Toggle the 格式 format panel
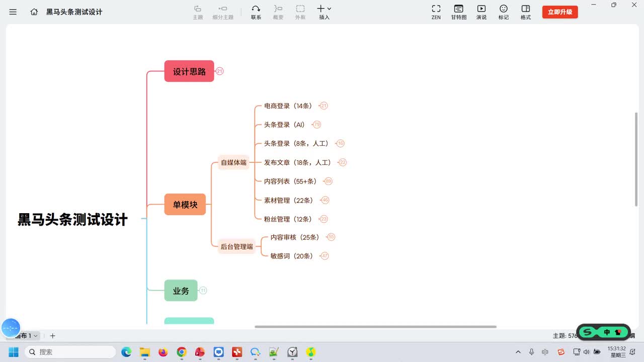This screenshot has height=362, width=644. point(526,13)
